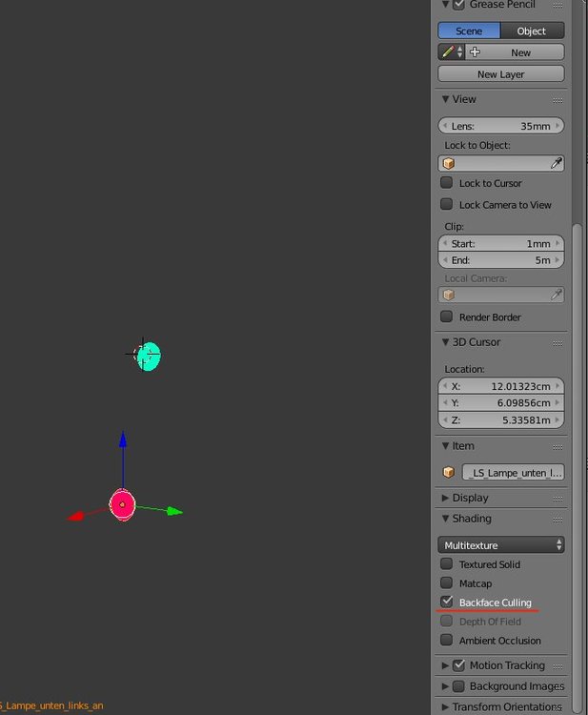Click the blue Z axis arrow

(x=123, y=439)
